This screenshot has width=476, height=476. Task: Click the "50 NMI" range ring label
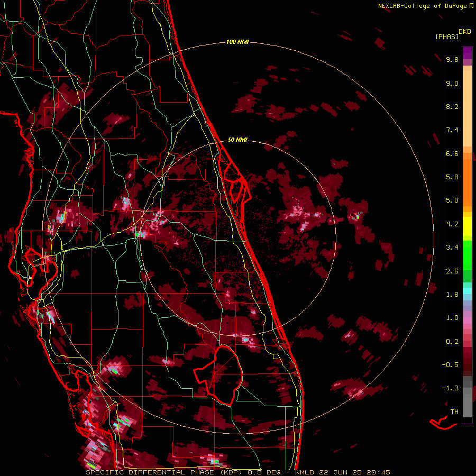pyautogui.click(x=237, y=140)
